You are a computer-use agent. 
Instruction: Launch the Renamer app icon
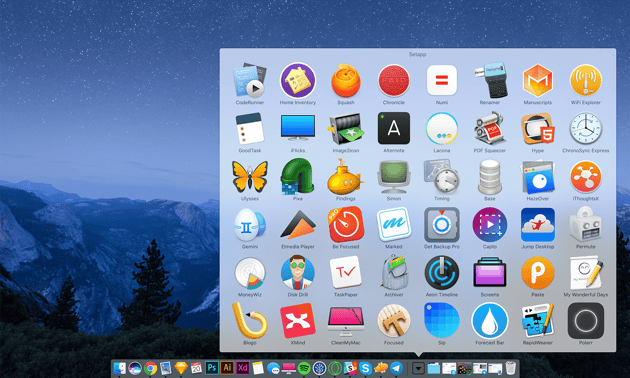[x=490, y=80]
